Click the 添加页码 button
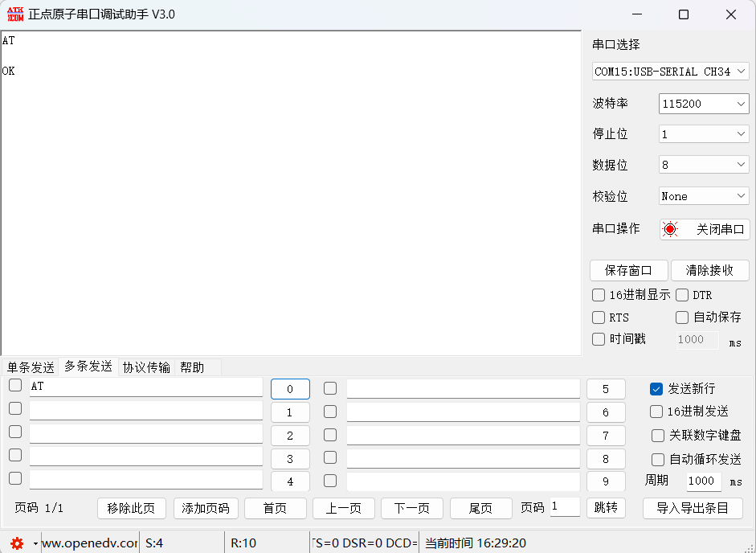The width and height of the screenshot is (756, 553). [206, 508]
